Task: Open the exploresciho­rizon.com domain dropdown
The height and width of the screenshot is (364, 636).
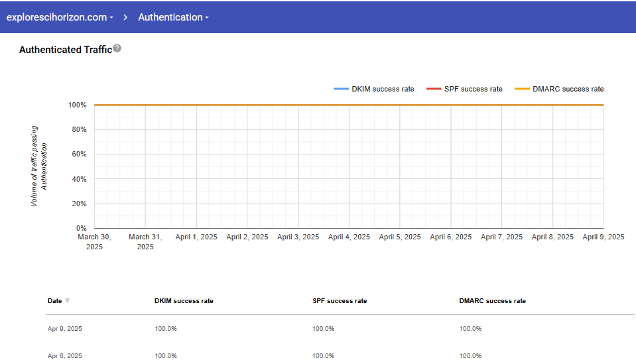Action: click(x=60, y=17)
